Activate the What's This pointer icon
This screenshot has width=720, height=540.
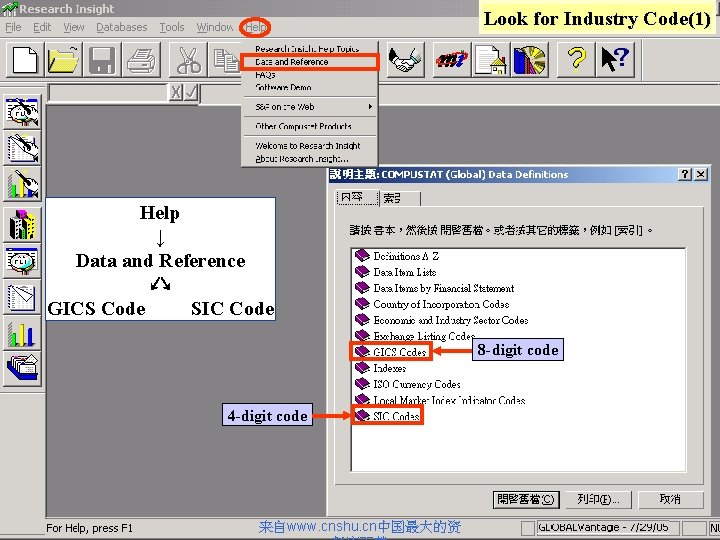(615, 60)
